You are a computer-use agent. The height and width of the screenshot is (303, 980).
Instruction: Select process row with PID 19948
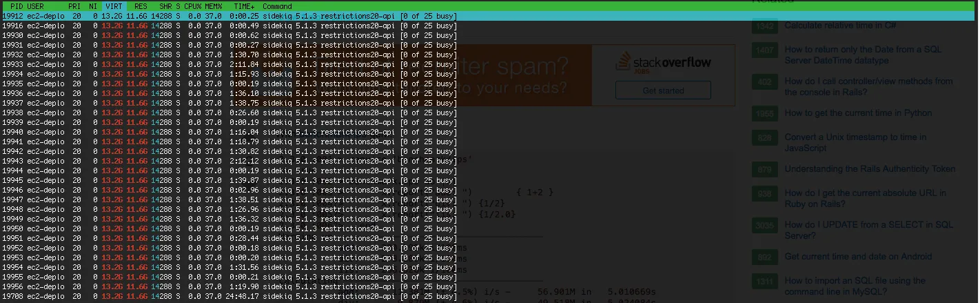tap(229, 209)
